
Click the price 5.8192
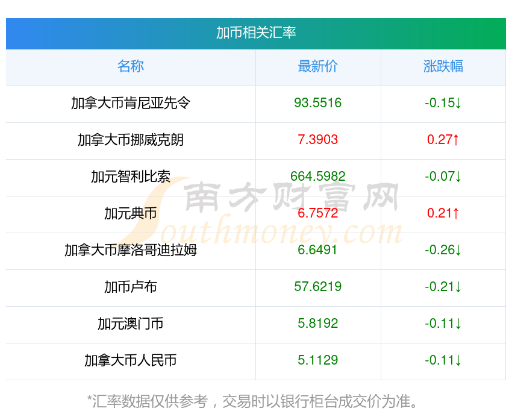click(x=317, y=324)
